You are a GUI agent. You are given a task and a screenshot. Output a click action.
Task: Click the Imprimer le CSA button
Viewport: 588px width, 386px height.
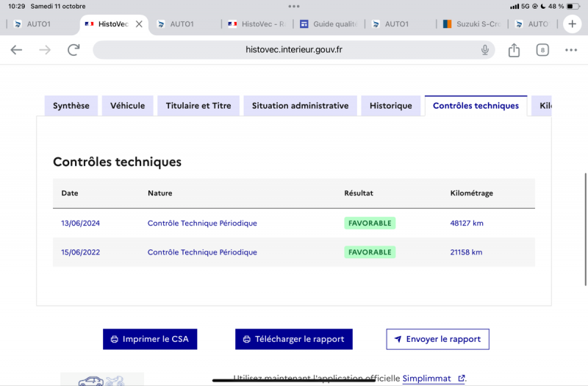(x=150, y=339)
